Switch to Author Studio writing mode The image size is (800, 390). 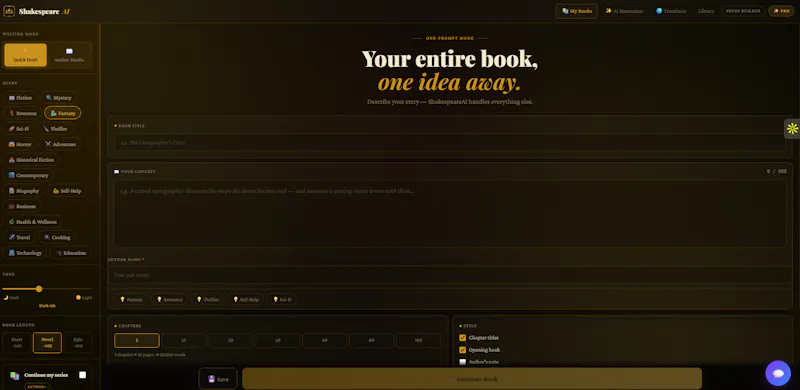69,55
